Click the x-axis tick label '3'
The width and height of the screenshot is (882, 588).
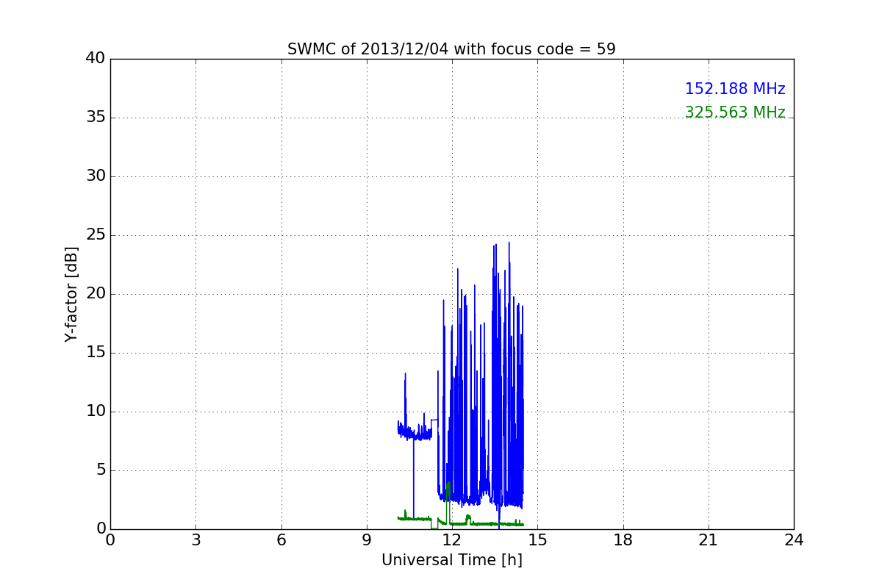(196, 540)
